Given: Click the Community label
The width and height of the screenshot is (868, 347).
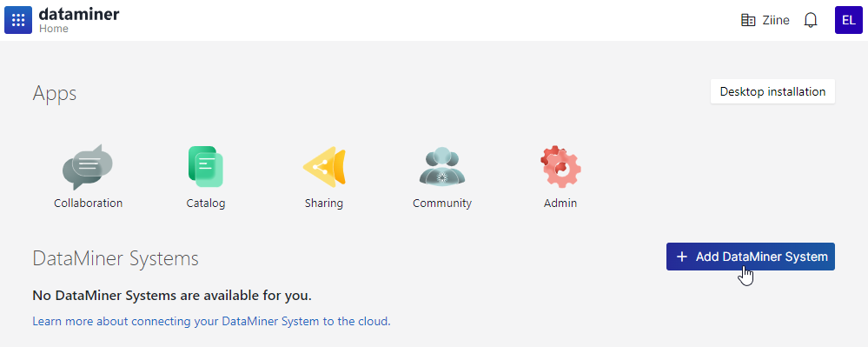Looking at the screenshot, I should point(442,204).
